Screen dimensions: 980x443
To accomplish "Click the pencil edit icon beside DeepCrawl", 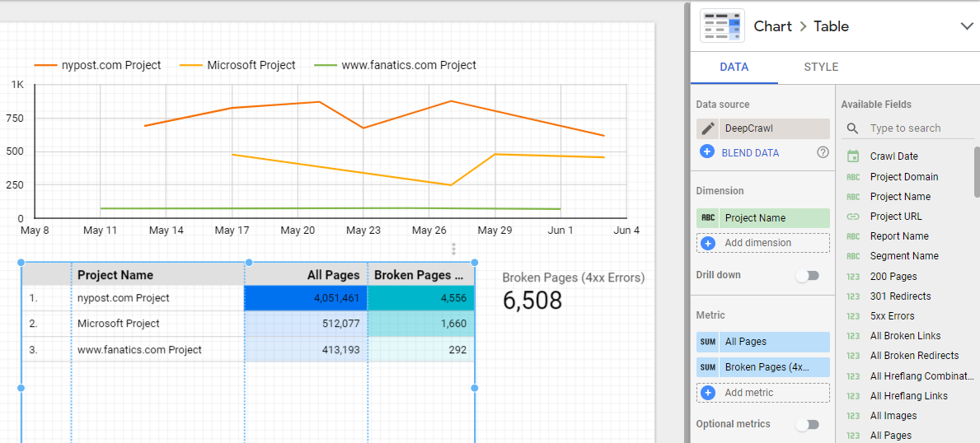I will (707, 128).
